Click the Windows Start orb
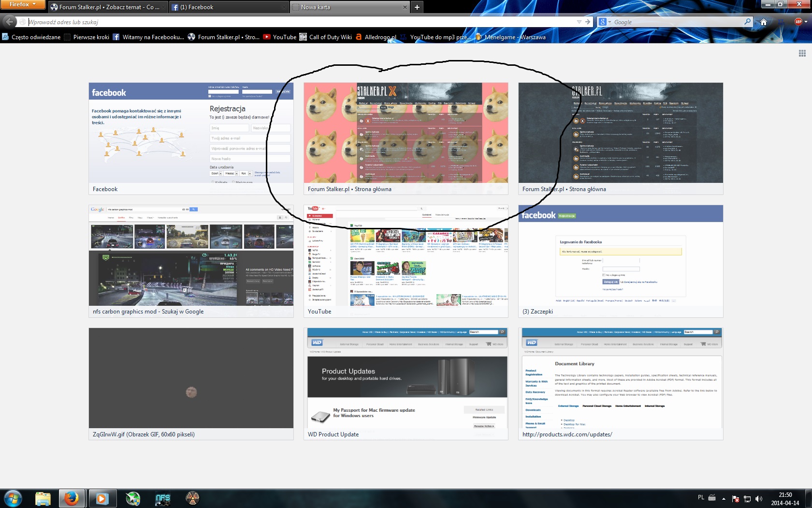Screen dimensions: 812x508 (13, 498)
